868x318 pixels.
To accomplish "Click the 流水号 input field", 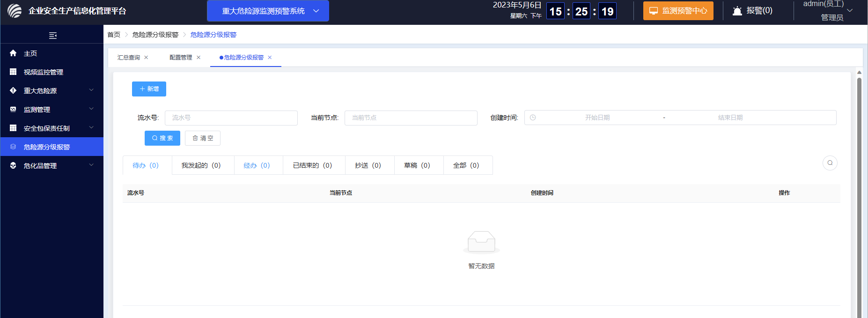I will click(231, 118).
